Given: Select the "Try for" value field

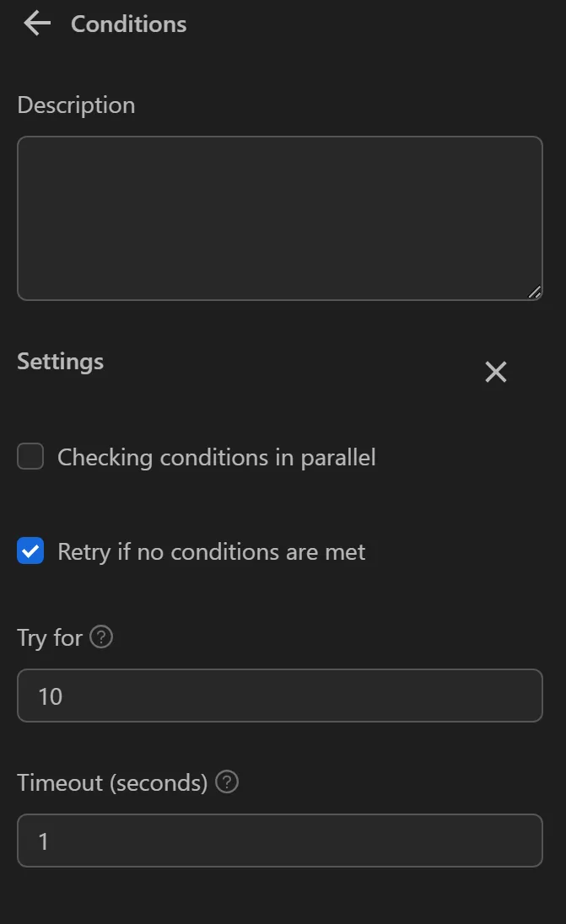Looking at the screenshot, I should (280, 696).
